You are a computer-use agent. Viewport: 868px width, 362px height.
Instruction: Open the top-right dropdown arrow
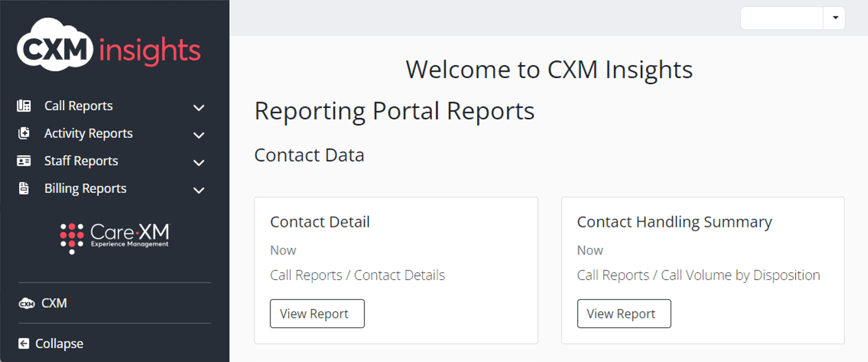click(835, 18)
